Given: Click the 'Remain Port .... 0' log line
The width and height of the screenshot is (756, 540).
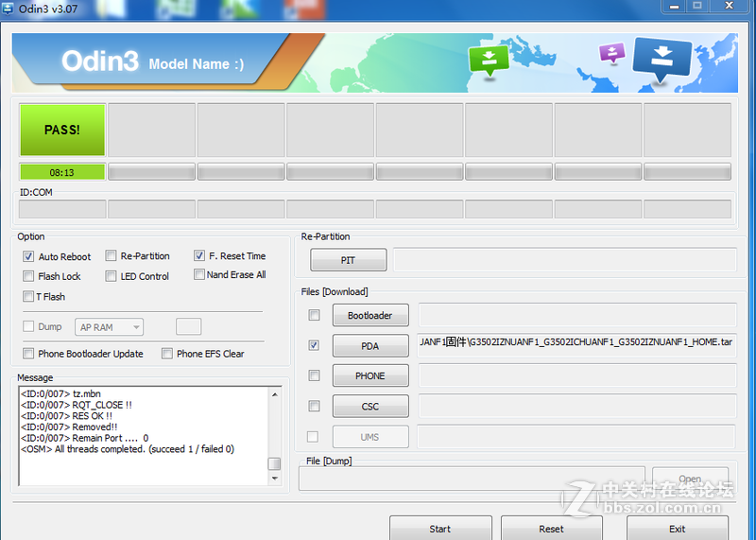Looking at the screenshot, I should [84, 438].
